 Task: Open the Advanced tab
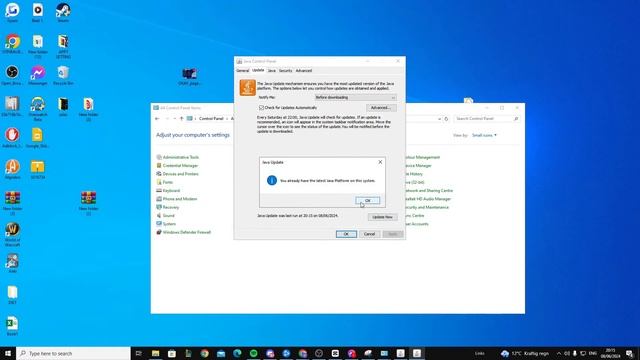(304, 71)
